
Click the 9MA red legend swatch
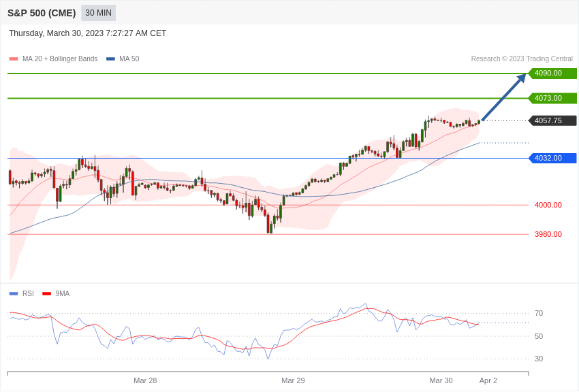[46, 294]
